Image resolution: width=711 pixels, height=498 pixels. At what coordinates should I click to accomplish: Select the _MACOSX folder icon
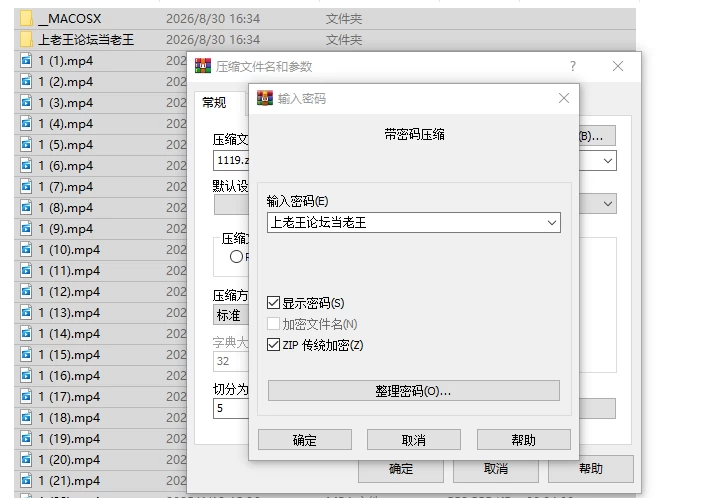click(x=26, y=19)
